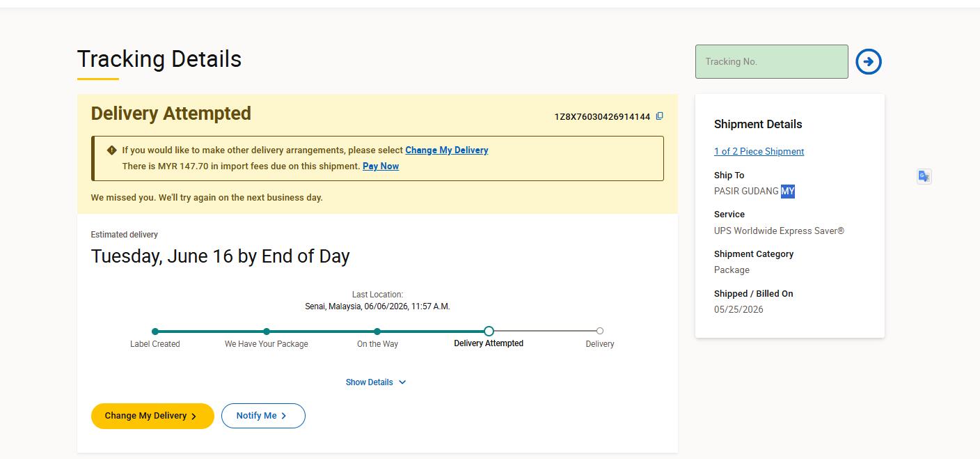This screenshot has width=980, height=459.
Task: Click the Google Translate icon
Action: tap(924, 176)
